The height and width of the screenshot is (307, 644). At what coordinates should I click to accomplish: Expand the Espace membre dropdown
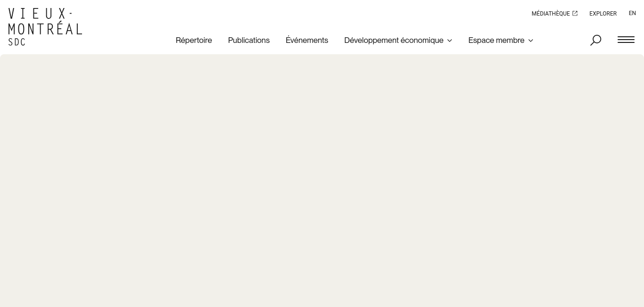tap(501, 40)
